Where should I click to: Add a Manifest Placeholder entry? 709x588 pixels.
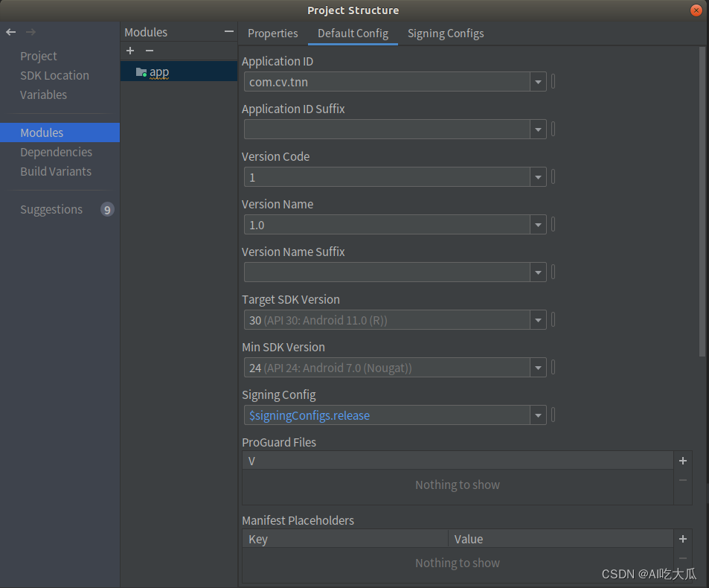683,539
